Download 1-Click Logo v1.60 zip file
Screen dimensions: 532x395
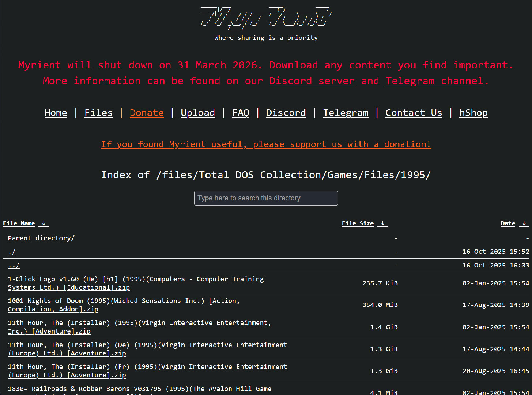(136, 283)
